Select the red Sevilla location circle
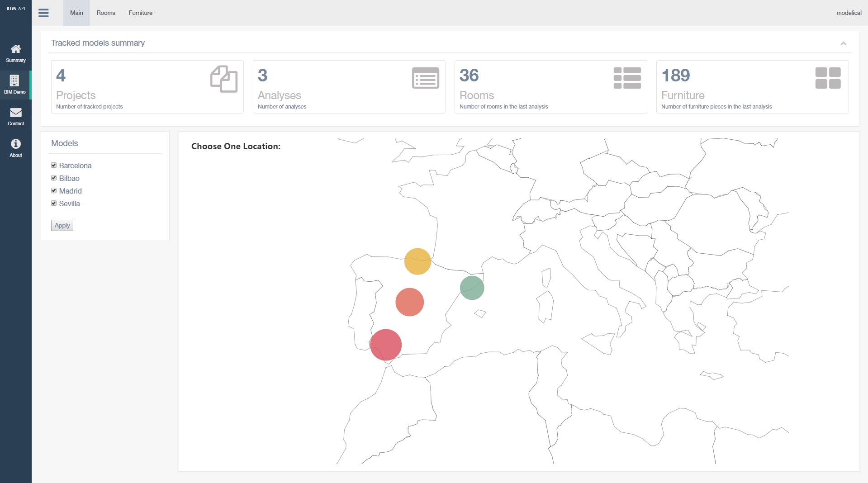This screenshot has height=483, width=868. coord(385,345)
